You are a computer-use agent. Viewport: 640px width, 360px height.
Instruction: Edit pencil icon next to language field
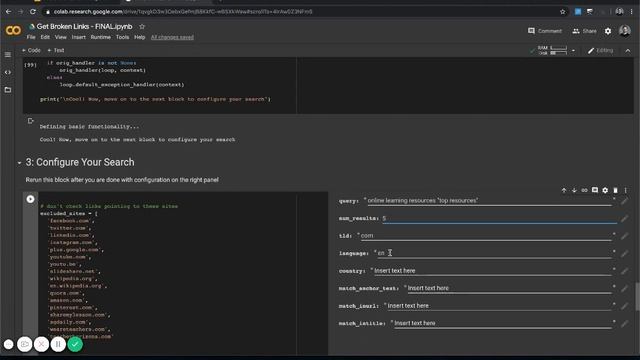click(624, 254)
